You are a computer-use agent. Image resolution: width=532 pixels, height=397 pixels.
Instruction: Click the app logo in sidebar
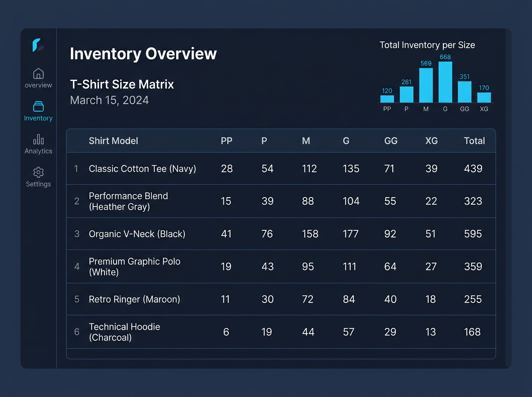[x=38, y=45]
